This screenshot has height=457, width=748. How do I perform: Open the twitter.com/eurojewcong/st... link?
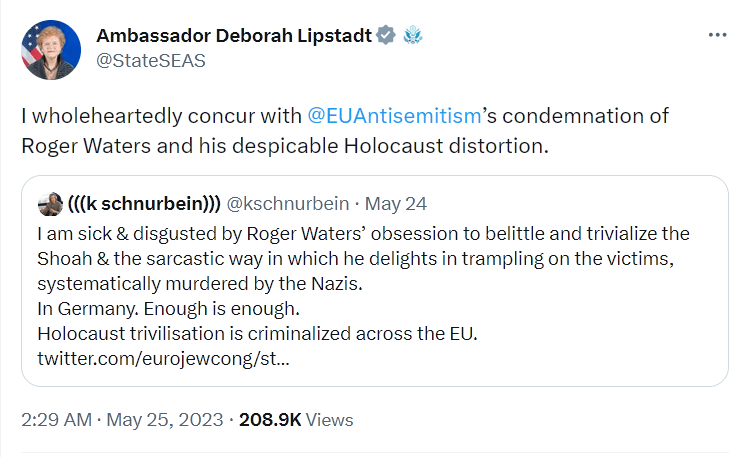coord(162,357)
